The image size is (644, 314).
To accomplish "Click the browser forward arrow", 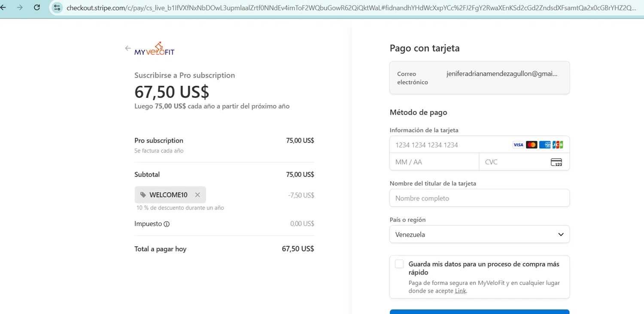I will (x=20, y=7).
